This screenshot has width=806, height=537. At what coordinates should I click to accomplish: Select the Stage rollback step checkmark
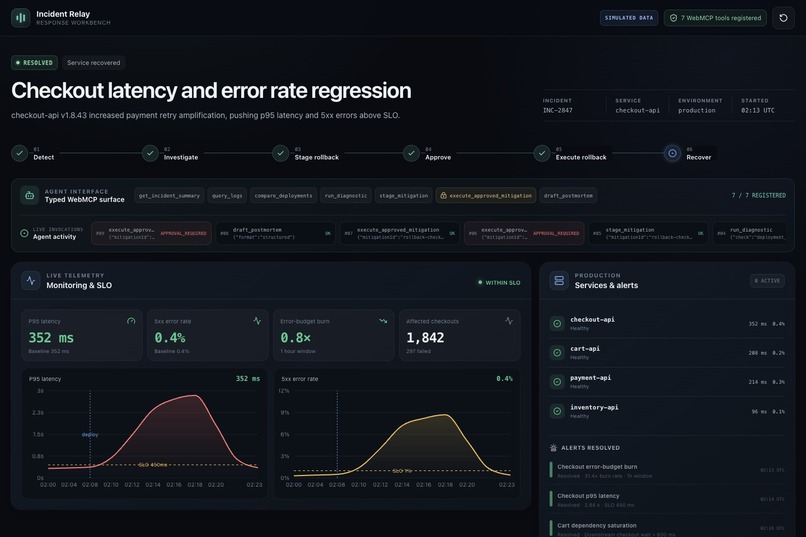(281, 153)
